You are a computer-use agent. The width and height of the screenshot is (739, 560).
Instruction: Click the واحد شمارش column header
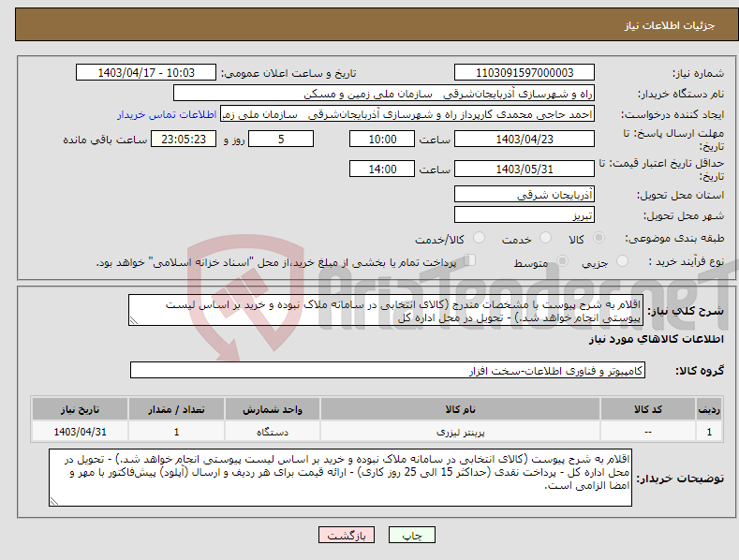[x=273, y=409]
